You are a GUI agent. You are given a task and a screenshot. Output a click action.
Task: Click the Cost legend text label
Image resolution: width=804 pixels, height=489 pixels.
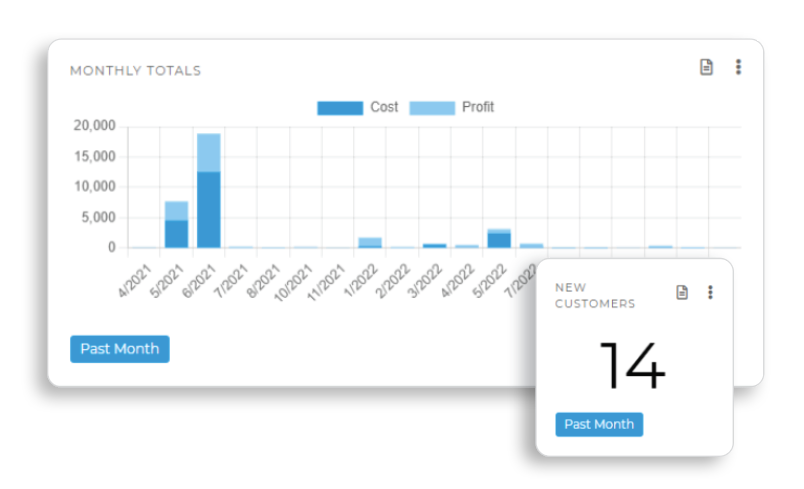[x=384, y=107]
